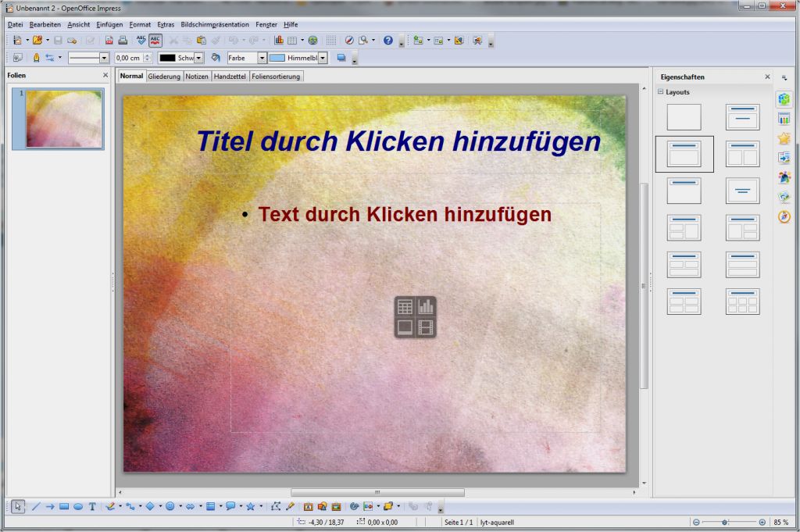The image size is (800, 532).
Task: Select the blank layout in Eigenschaften panel
Action: (683, 116)
